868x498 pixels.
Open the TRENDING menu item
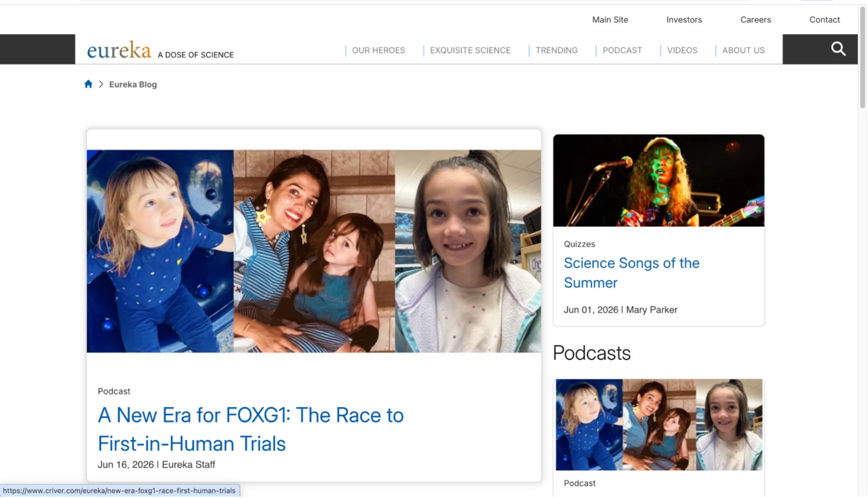(557, 50)
